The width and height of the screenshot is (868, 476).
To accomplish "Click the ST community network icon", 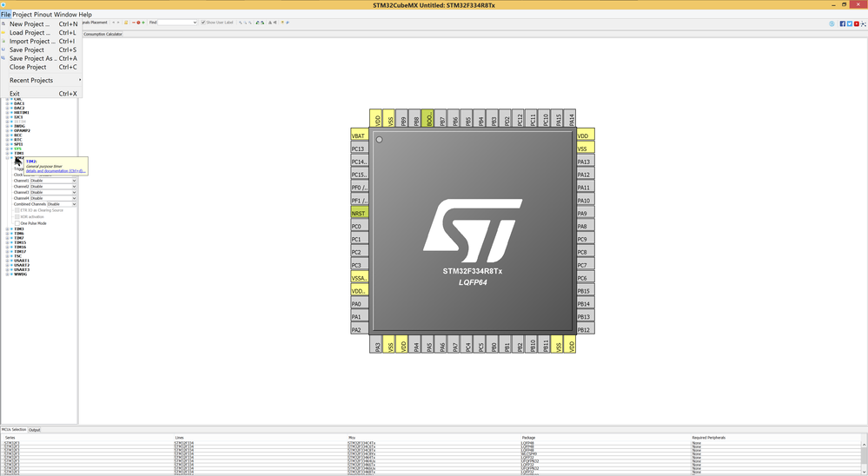I will pos(864,23).
